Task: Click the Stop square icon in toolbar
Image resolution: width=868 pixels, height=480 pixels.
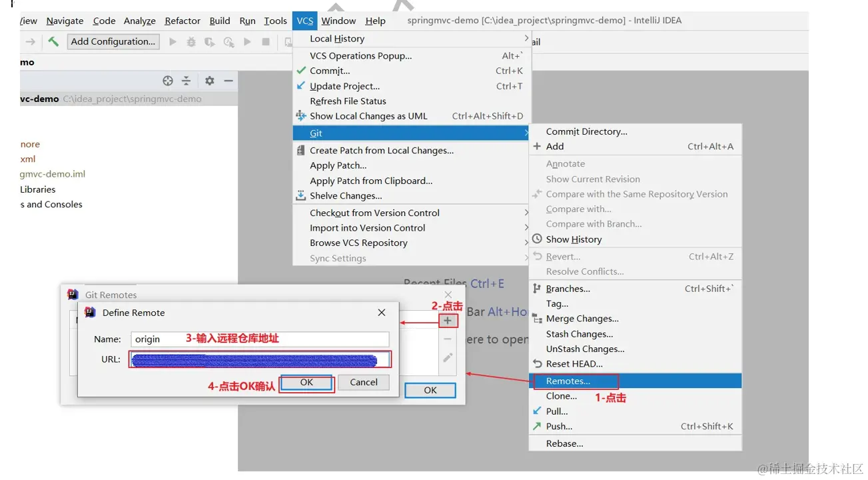Action: pos(266,41)
